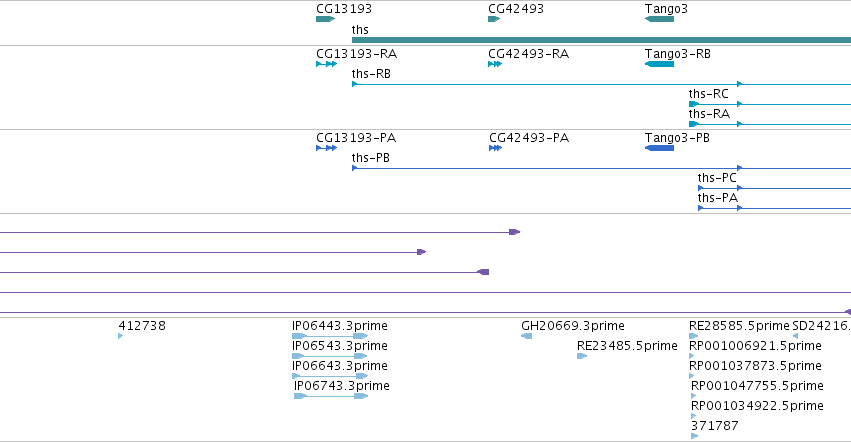Click the IP06643.3prime EST label
Viewport: 851px width, 442px height.
pos(340,366)
